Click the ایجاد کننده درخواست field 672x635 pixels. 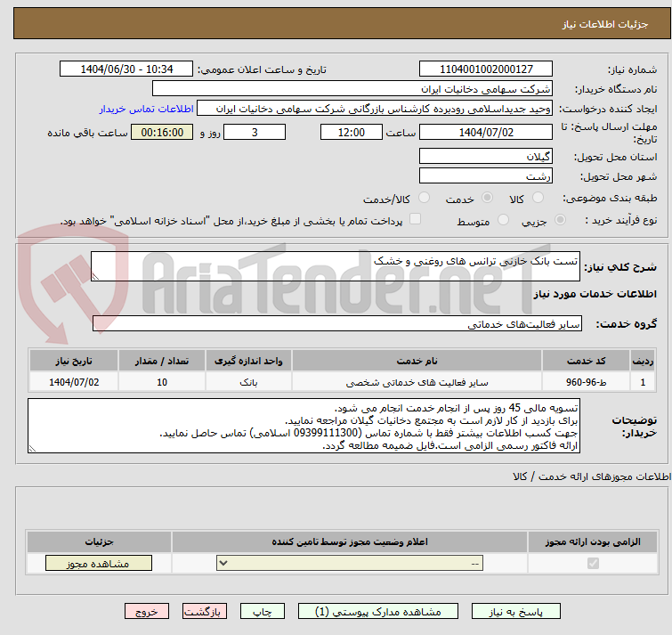coord(375,109)
